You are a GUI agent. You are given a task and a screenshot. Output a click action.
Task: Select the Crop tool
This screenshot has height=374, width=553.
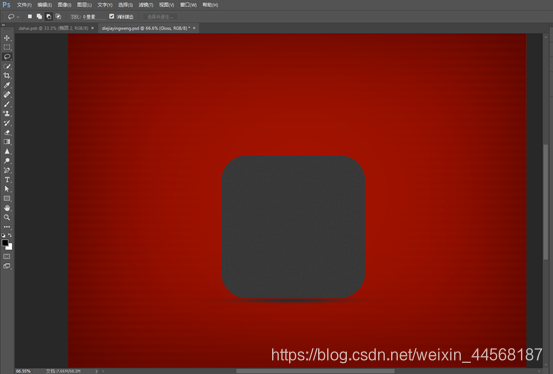pyautogui.click(x=7, y=76)
